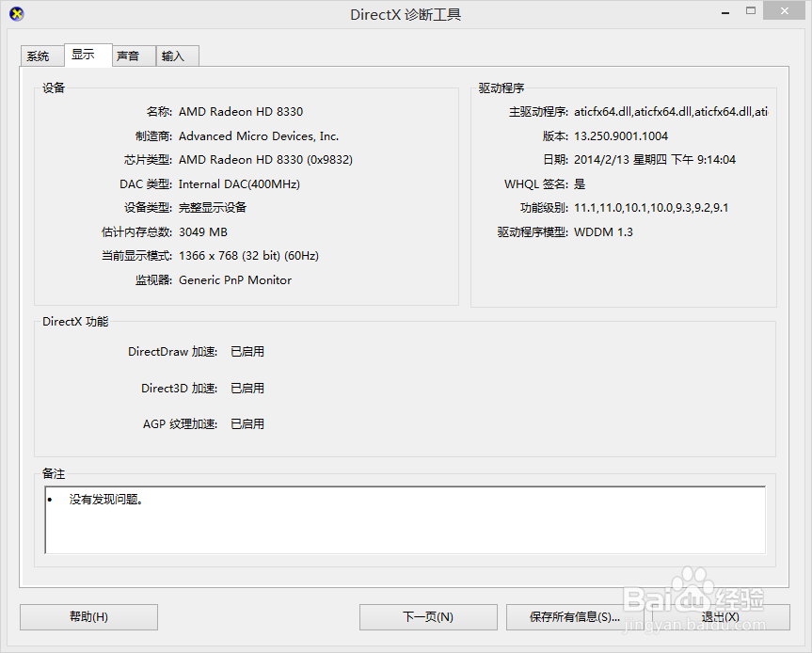Viewport: 812px width, 653px height.
Task: Click WHQL 签名 value 是
Action: (x=580, y=183)
